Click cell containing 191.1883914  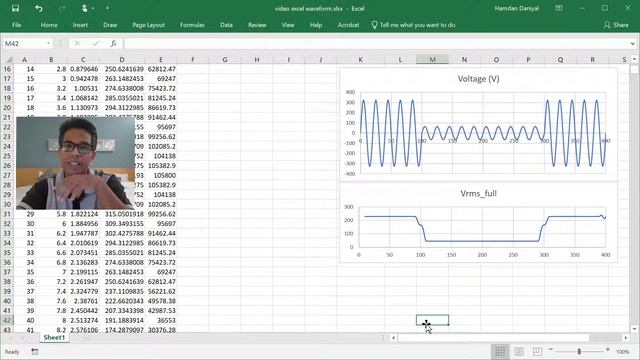click(122, 320)
